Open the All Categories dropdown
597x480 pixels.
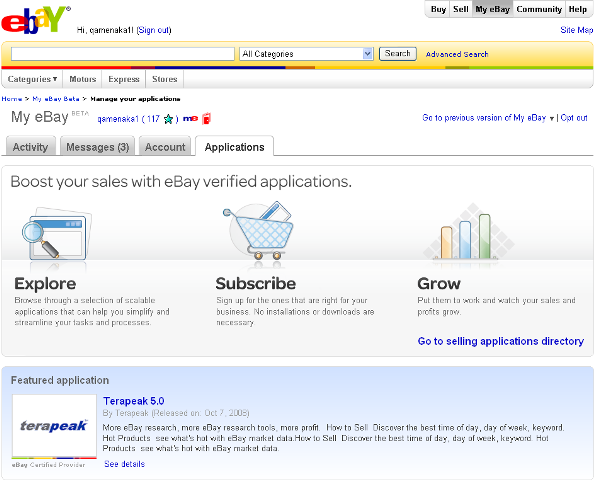click(306, 54)
